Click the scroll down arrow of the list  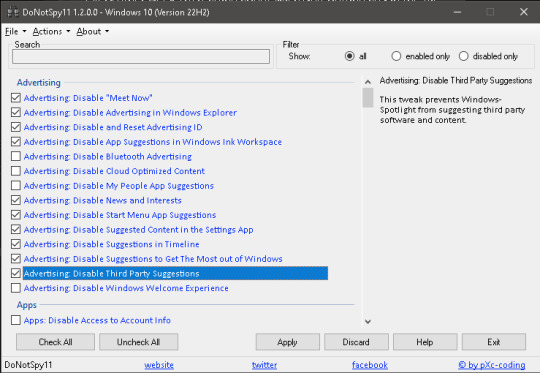(368, 322)
